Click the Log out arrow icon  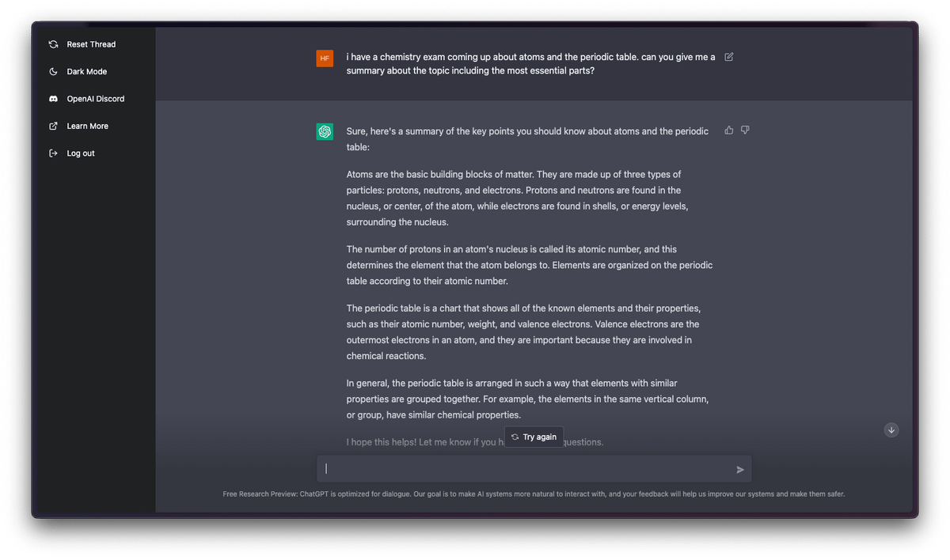coord(53,153)
